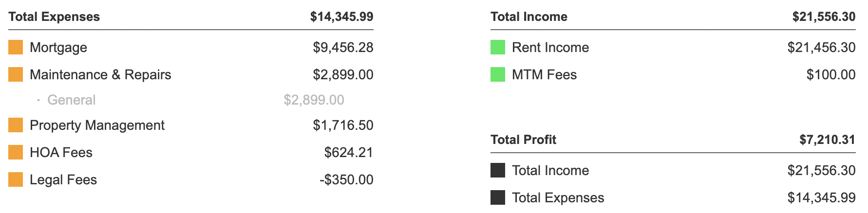Select the dark swatch beside Total Income row
Screen dimensions: 868x213
click(x=498, y=170)
